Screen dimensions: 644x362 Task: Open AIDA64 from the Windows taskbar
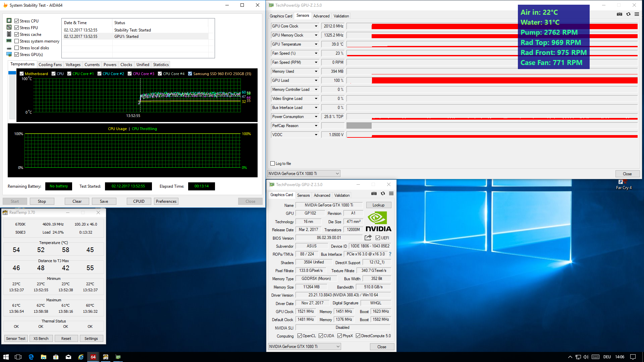coord(93,357)
